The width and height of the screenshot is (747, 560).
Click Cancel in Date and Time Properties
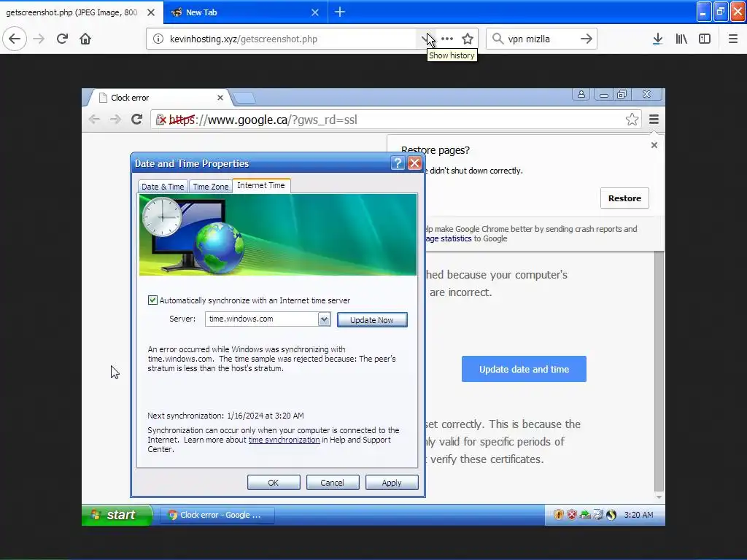[x=333, y=483]
